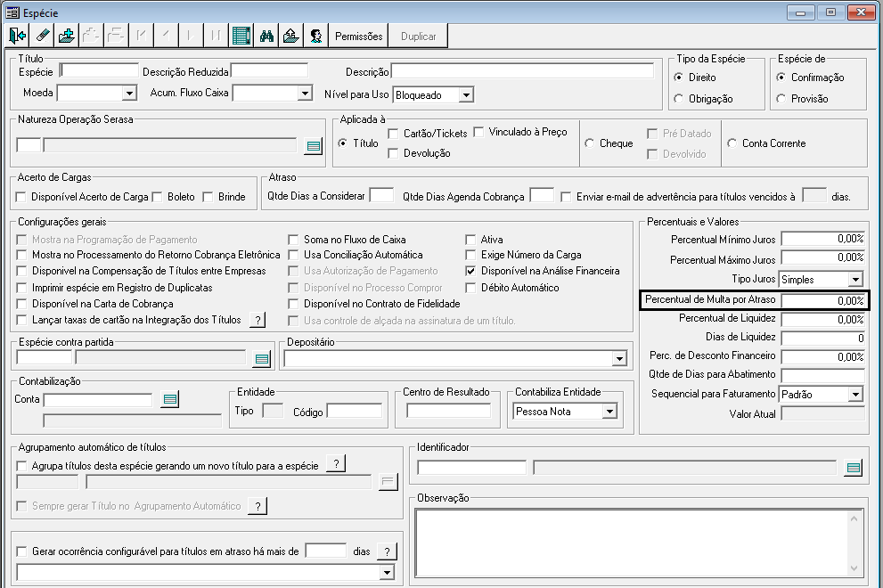
Task: Open the occurrence dropdown below Gerar ocorrência
Action: point(387,573)
